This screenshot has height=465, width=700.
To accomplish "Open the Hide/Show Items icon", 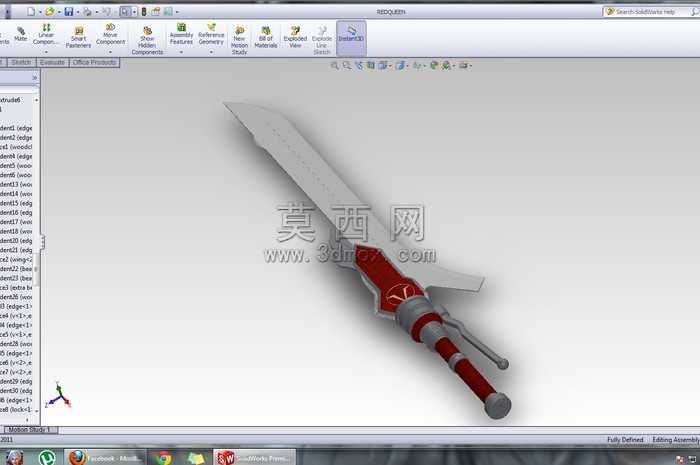I will pos(417,66).
